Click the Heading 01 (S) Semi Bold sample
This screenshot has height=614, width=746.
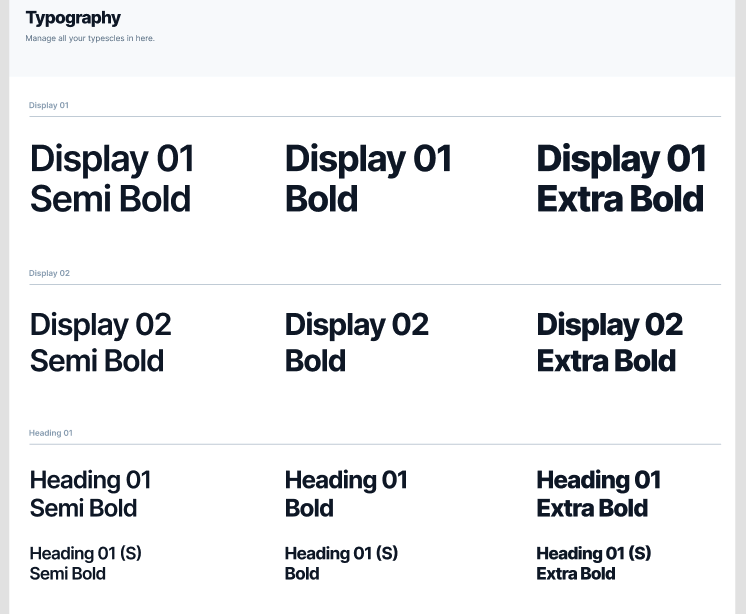pyautogui.click(x=85, y=563)
